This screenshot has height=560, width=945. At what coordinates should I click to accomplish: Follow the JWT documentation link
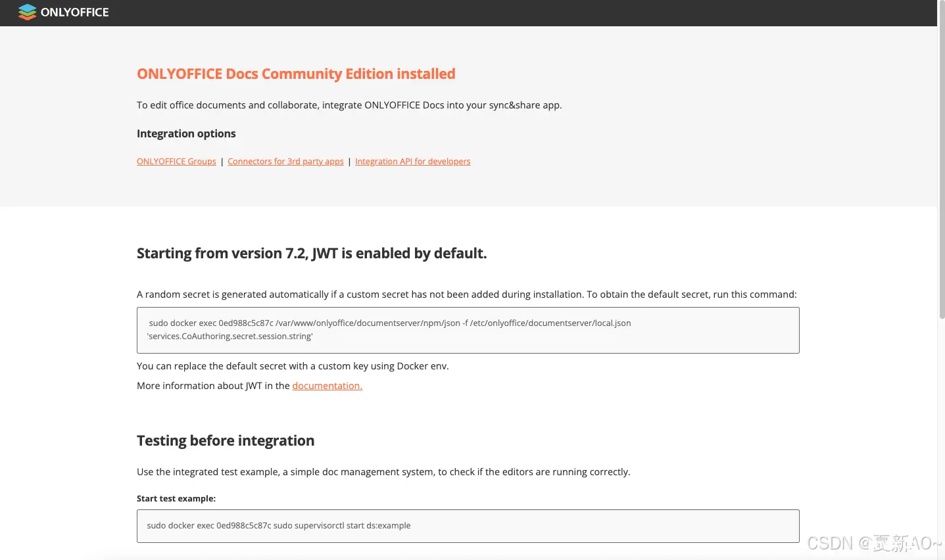point(327,386)
